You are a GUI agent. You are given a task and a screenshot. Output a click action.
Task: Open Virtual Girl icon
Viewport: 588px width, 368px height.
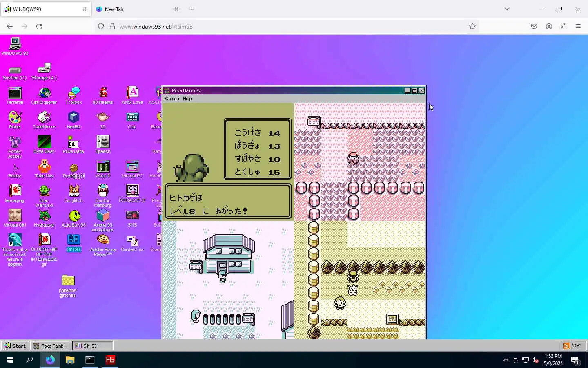pos(15,219)
